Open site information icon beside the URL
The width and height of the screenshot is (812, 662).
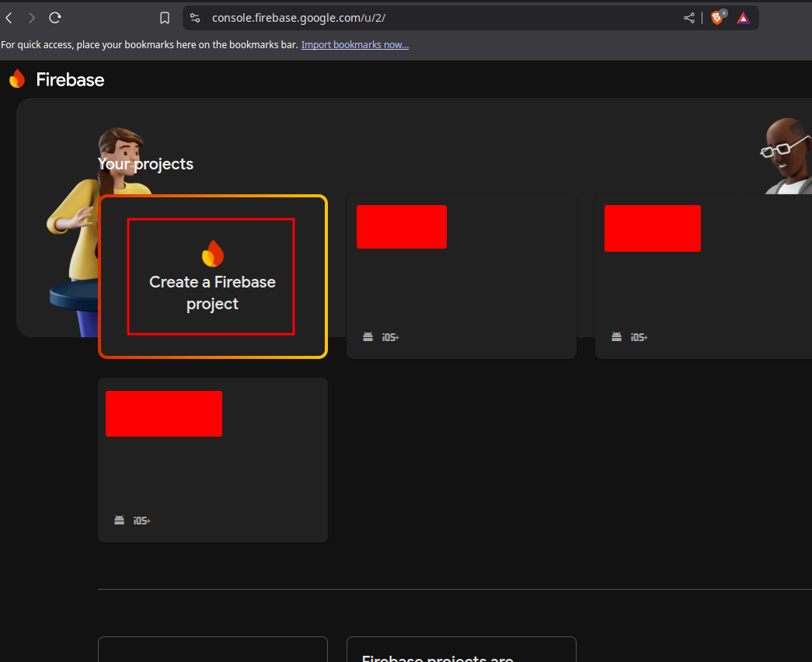(195, 18)
